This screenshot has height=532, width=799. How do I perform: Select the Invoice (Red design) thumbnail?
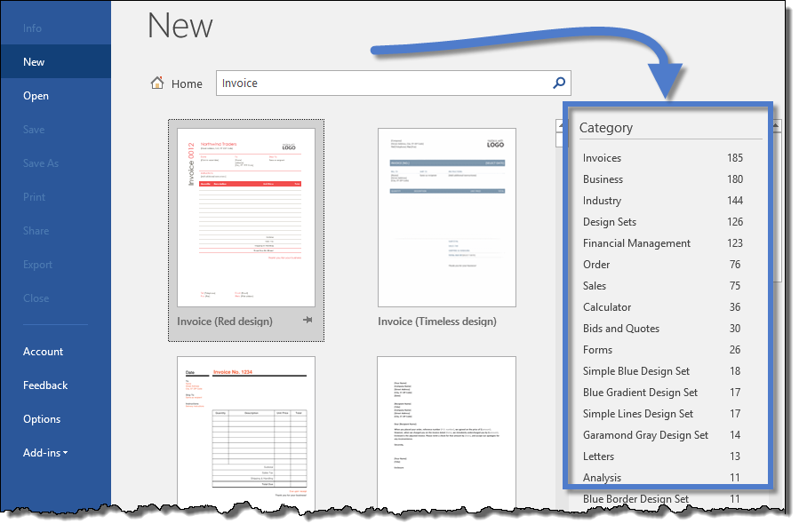pos(246,218)
